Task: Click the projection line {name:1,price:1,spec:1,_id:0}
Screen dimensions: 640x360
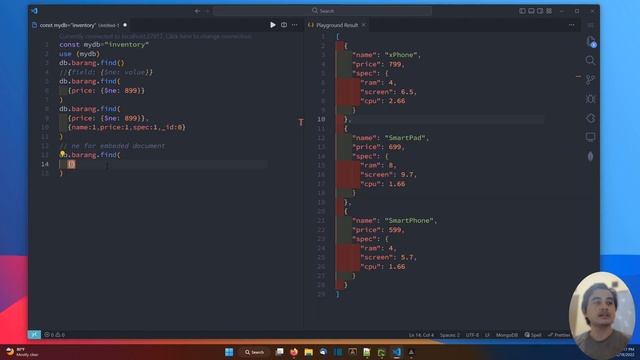Action: pos(127,127)
